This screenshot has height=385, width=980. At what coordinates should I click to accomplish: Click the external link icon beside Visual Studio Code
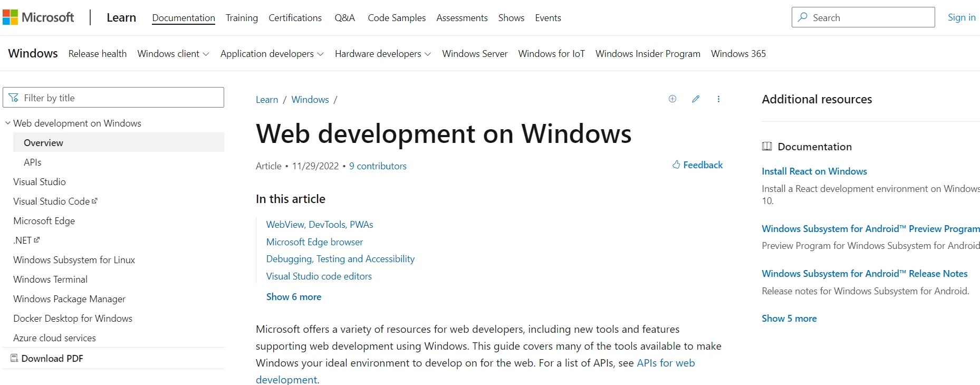coord(94,201)
